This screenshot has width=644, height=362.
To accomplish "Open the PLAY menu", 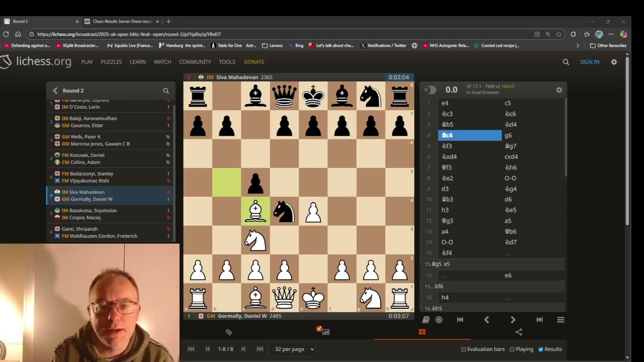I will click(x=87, y=62).
